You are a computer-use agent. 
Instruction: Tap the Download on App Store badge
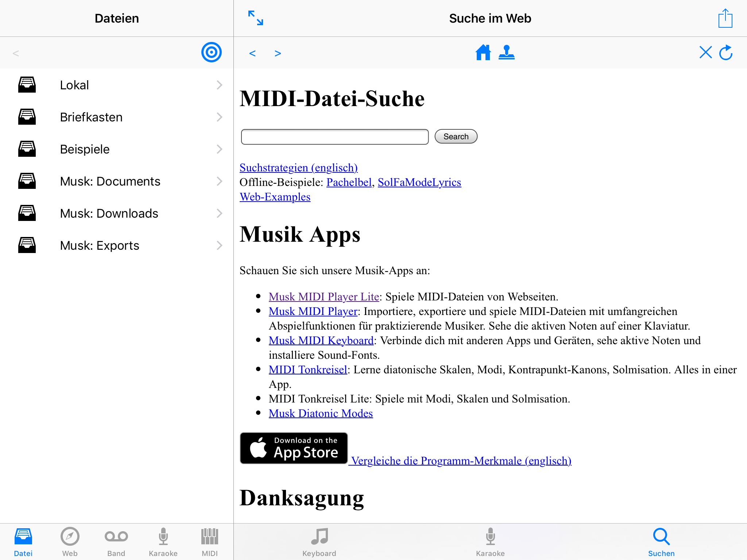[294, 448]
